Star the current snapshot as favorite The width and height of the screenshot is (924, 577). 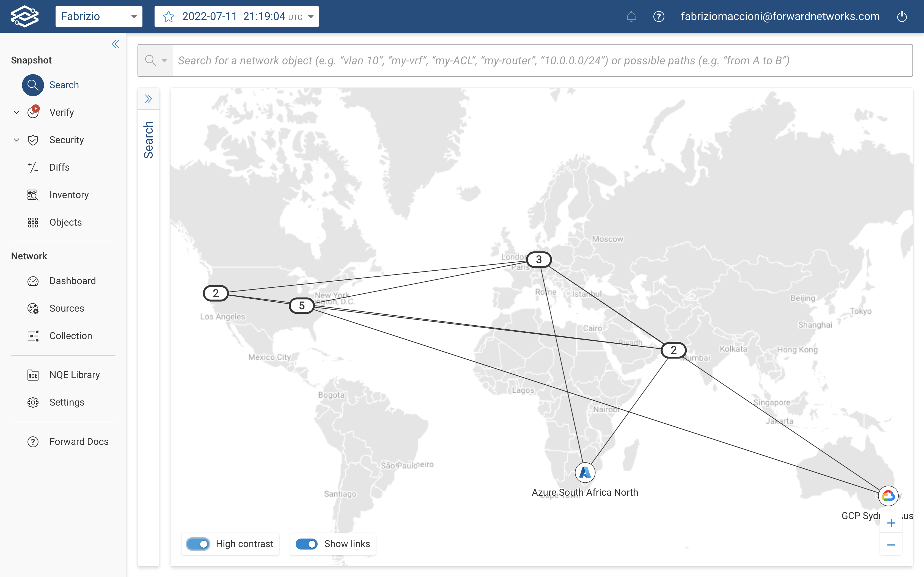pos(168,16)
